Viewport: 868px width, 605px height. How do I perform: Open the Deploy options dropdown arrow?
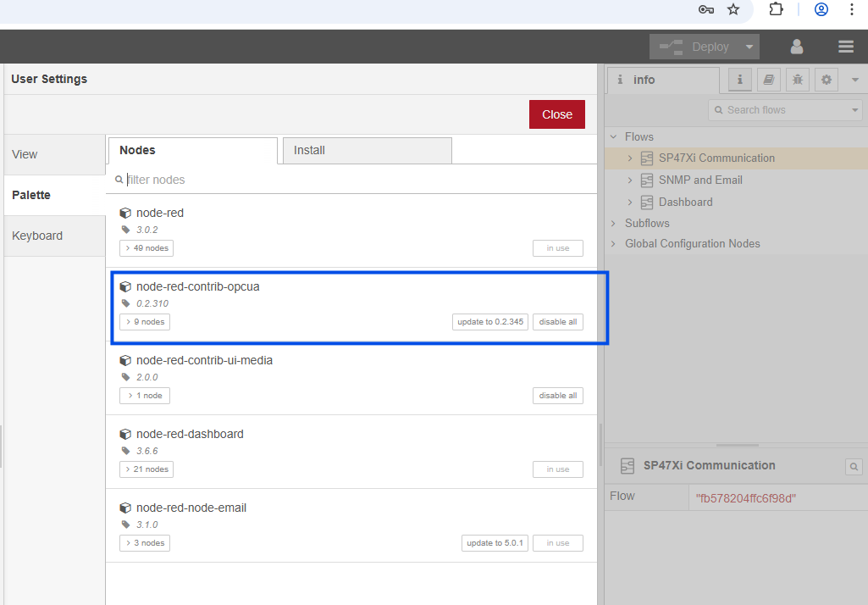coord(749,47)
